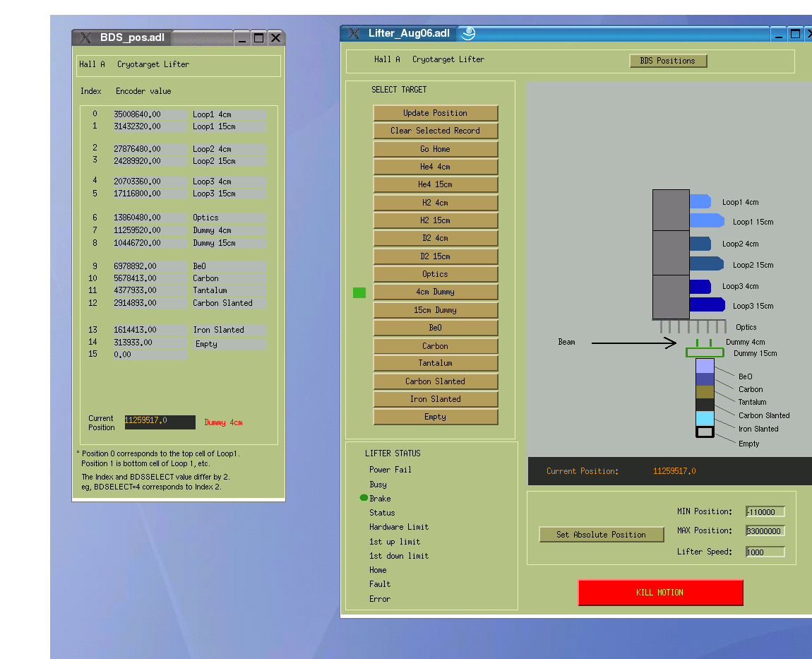812x659 pixels.
Task: Click Loop3 4cm dark blue cell graphic
Action: tap(700, 287)
